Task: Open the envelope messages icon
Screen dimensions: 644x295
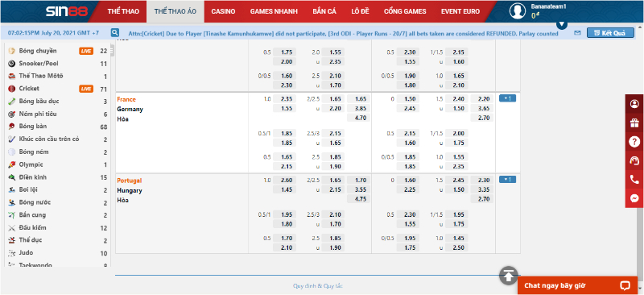Action: tap(577, 33)
